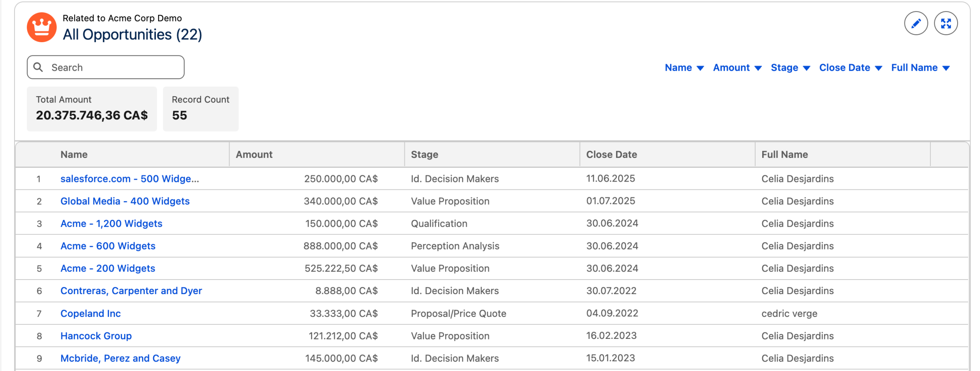Click the Record Count summary tile
The height and width of the screenshot is (371, 980).
[201, 109]
